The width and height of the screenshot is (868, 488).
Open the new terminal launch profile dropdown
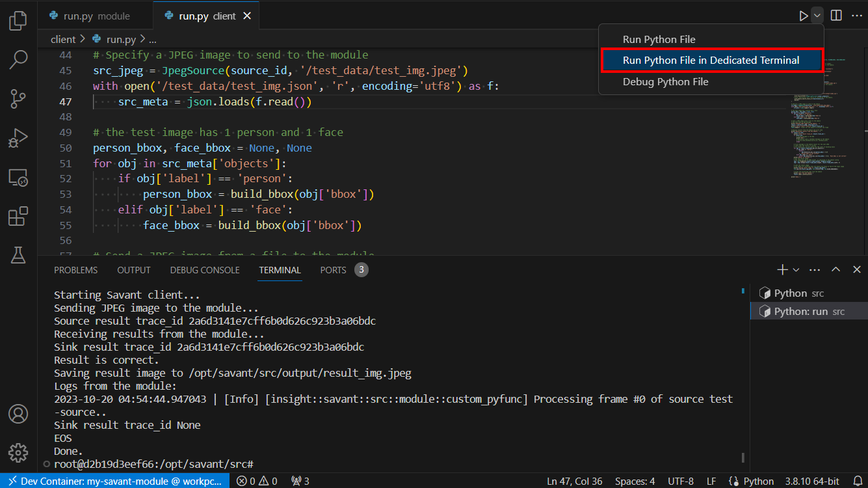point(796,269)
